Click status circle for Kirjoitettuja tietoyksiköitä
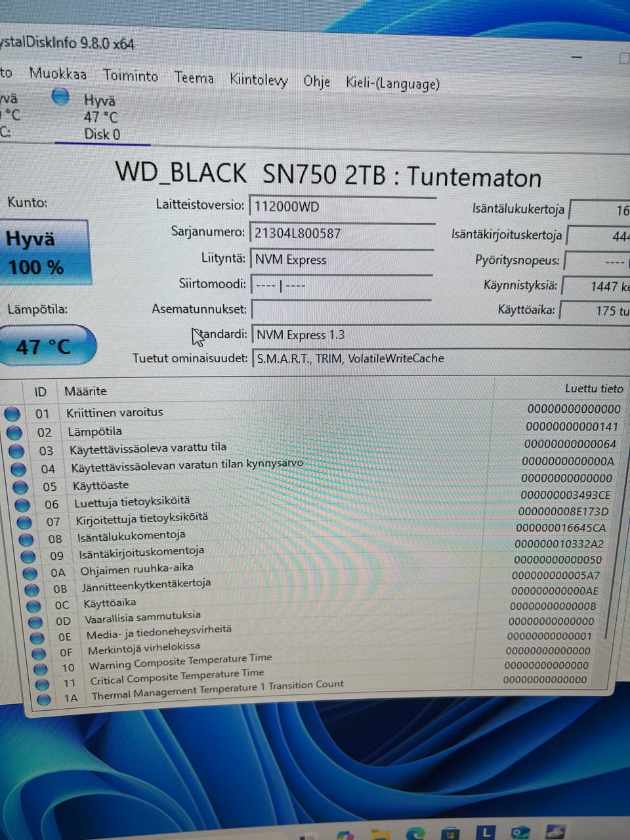Screen dimensions: 630x840 pos(24,522)
